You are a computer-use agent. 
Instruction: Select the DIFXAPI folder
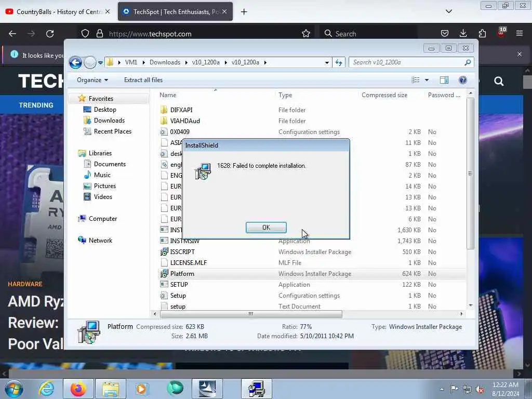click(x=181, y=110)
